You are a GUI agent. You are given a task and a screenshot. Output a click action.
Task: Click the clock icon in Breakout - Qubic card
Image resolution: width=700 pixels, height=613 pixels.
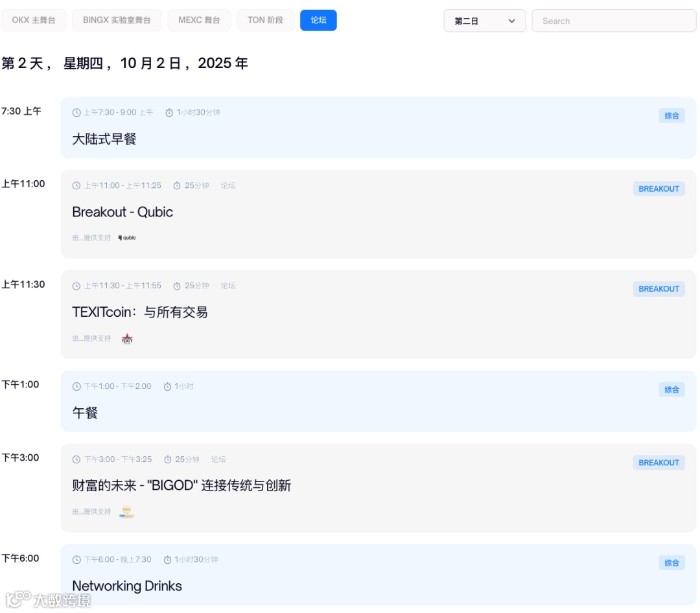click(x=76, y=186)
